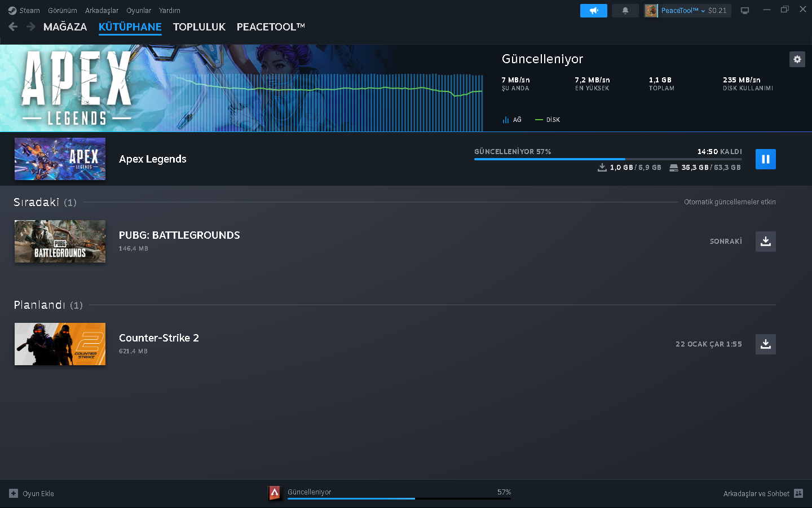Open the Oyunlar menu
Viewport: 812px width, 508px height.
point(139,10)
